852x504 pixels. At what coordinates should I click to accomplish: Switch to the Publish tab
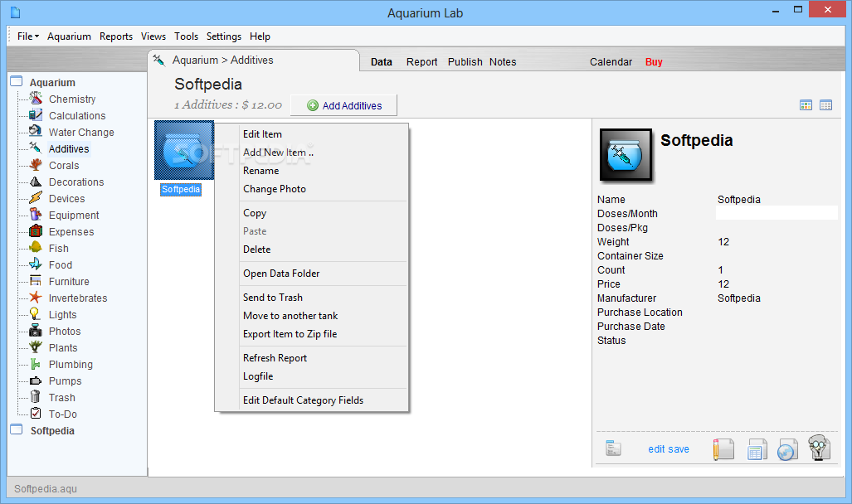click(465, 62)
